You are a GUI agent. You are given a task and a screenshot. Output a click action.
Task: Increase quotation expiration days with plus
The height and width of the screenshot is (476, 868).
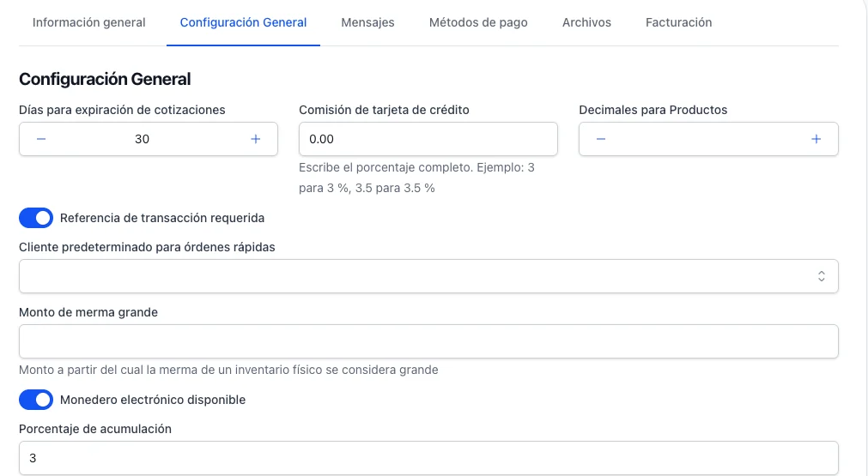coord(255,139)
